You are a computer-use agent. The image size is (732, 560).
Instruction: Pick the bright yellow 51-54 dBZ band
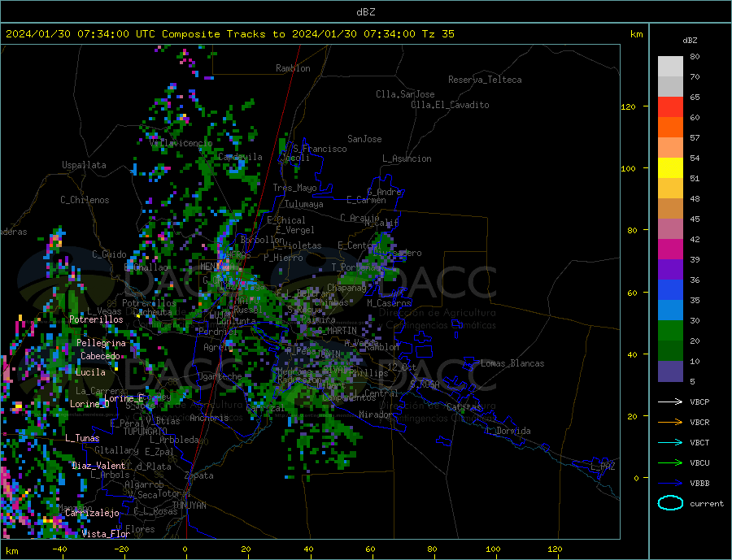(670, 168)
